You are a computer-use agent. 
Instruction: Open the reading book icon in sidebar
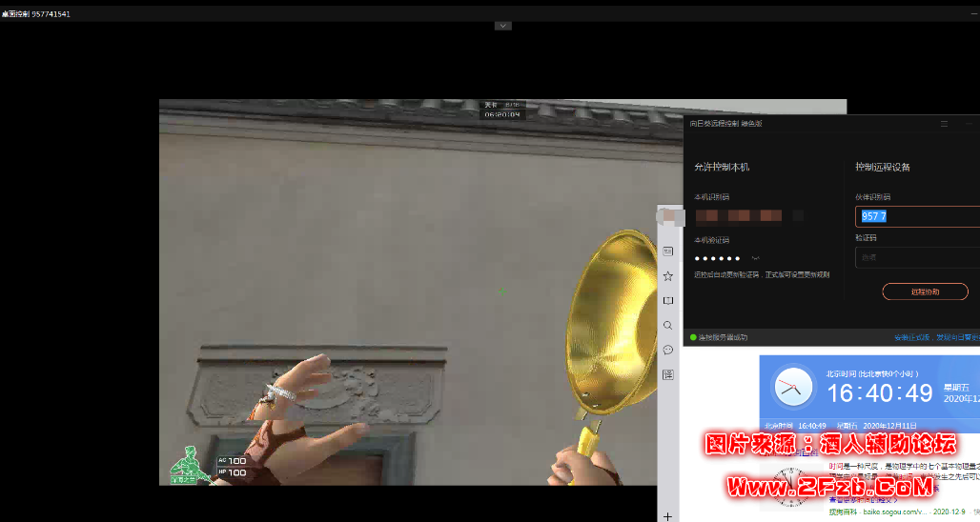(668, 300)
